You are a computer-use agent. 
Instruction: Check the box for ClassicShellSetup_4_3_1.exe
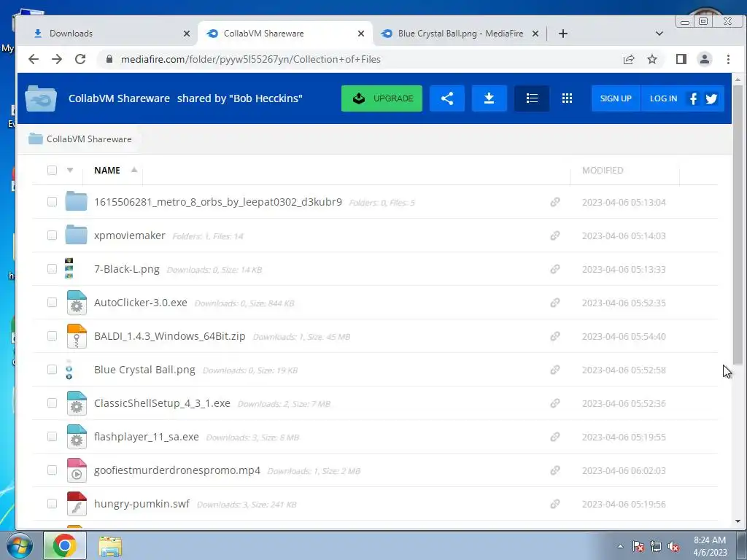click(x=52, y=403)
